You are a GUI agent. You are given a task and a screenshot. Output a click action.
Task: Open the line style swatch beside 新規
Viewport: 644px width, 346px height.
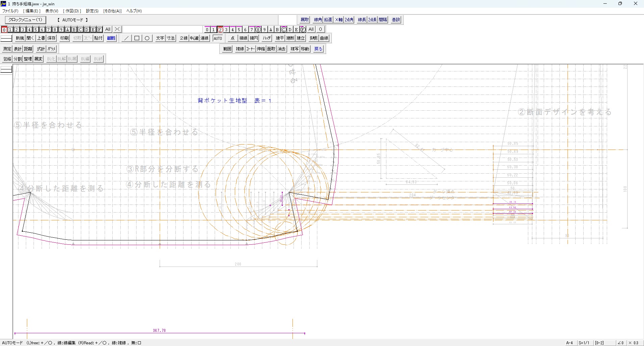click(6, 38)
